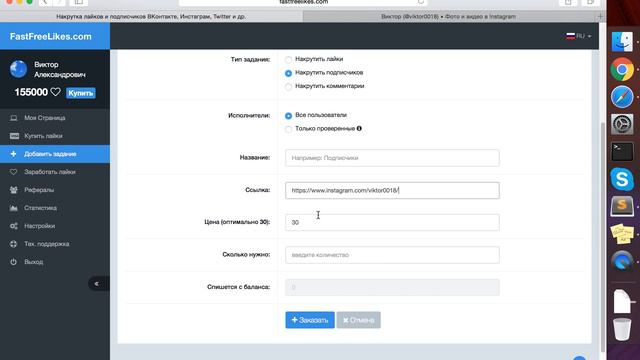Click the card icon next to Купить лайки
The width and height of the screenshot is (640, 360).
(14, 136)
